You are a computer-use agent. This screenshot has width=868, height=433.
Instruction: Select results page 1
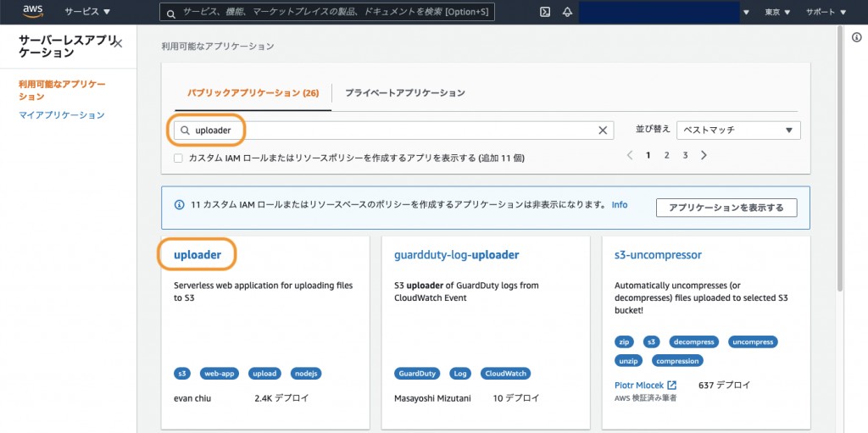coord(648,156)
